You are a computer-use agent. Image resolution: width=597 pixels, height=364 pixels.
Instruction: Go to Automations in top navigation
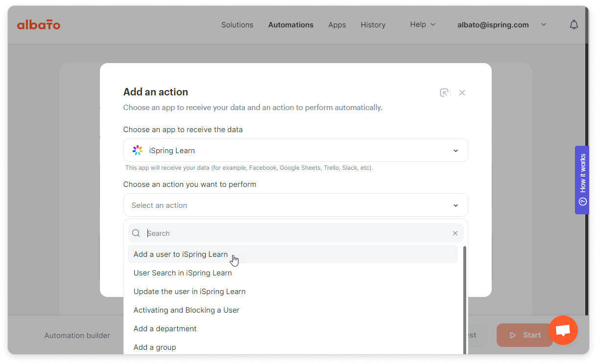[291, 25]
